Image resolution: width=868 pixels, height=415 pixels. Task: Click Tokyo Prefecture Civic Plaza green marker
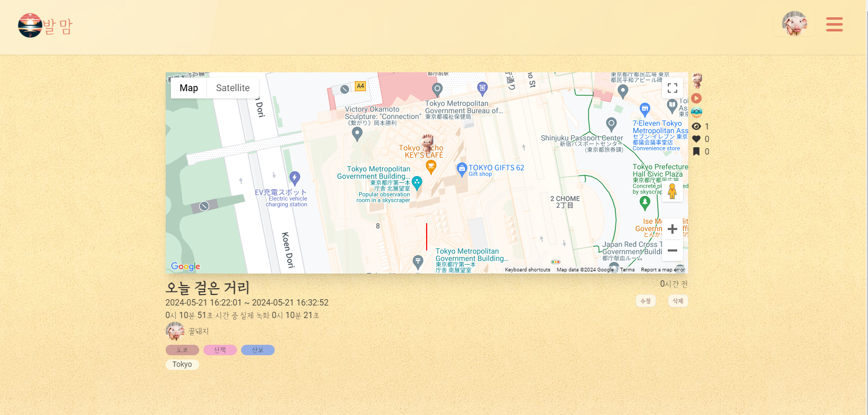pos(645,203)
